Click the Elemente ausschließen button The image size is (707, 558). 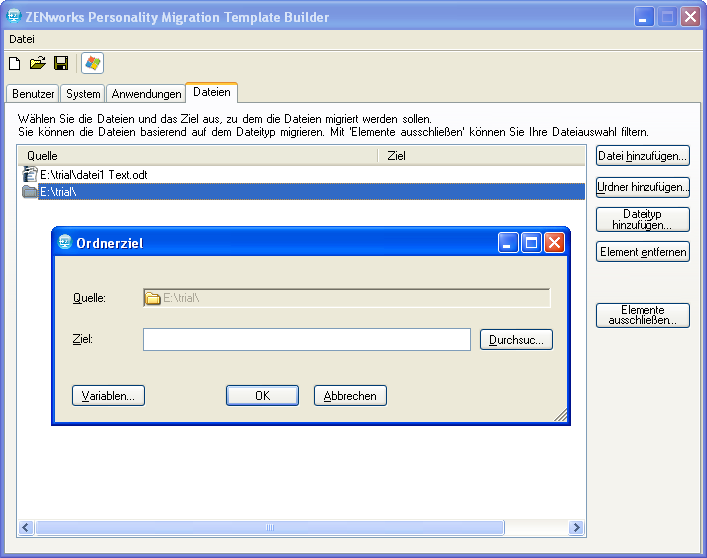point(643,315)
